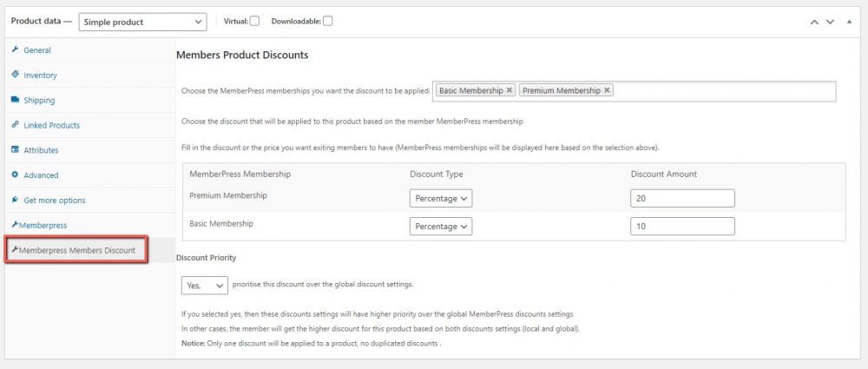Open the Simple product type dropdown
The width and height of the screenshot is (868, 369).
point(142,22)
